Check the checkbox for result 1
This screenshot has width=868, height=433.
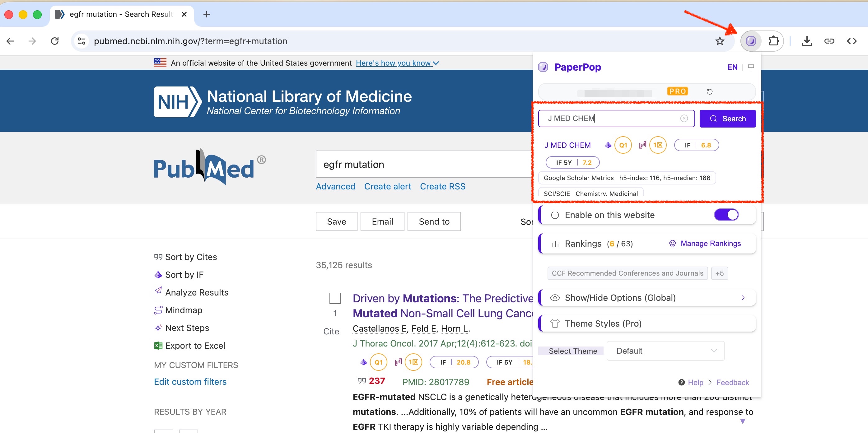tap(334, 298)
